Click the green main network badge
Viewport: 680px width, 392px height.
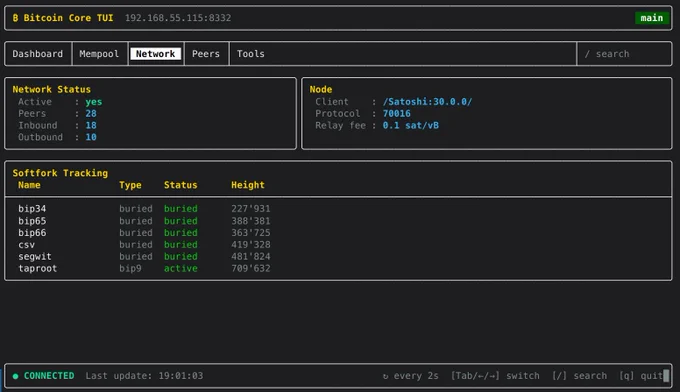point(652,18)
